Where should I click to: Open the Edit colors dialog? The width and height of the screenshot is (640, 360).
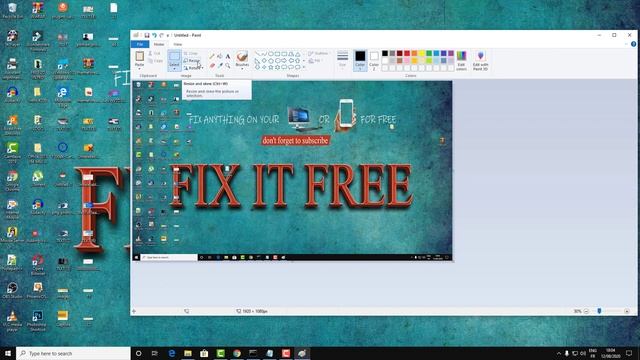pos(461,60)
